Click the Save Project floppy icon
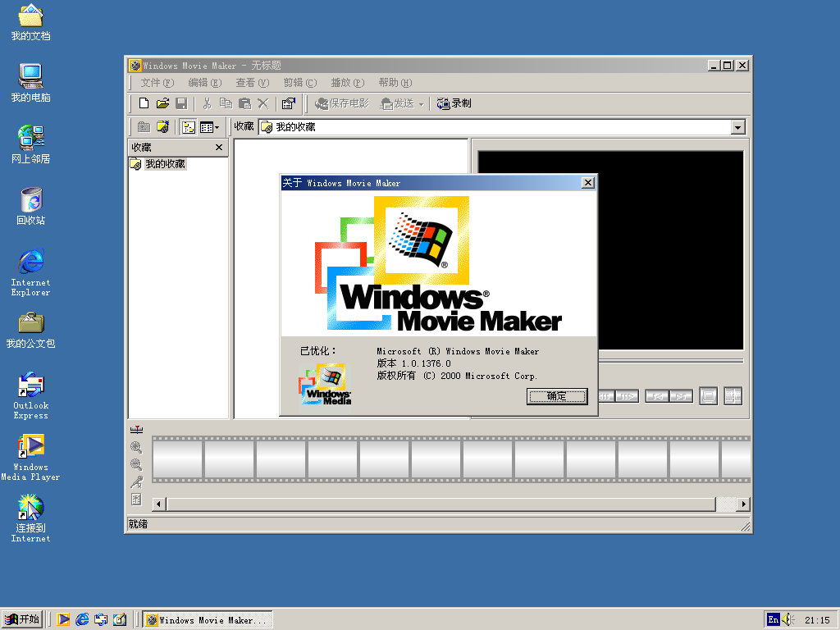The height and width of the screenshot is (630, 840). point(181,103)
